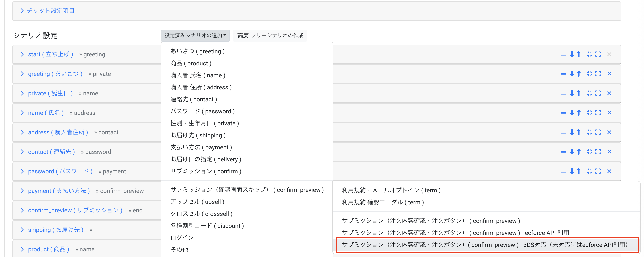The height and width of the screenshot is (257, 644).
Task: Expand the チャット設定項目 section
Action: [50, 11]
